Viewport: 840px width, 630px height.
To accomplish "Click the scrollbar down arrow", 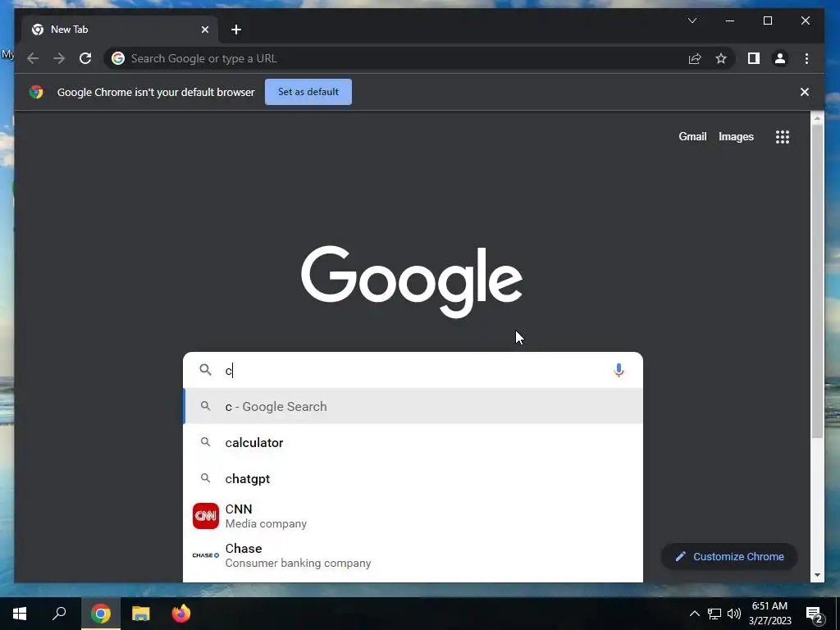I will point(817,575).
